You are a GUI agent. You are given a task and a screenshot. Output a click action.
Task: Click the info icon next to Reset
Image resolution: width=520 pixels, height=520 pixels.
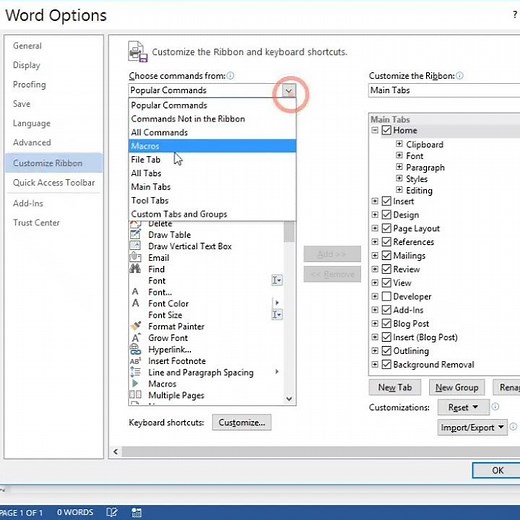(495, 407)
